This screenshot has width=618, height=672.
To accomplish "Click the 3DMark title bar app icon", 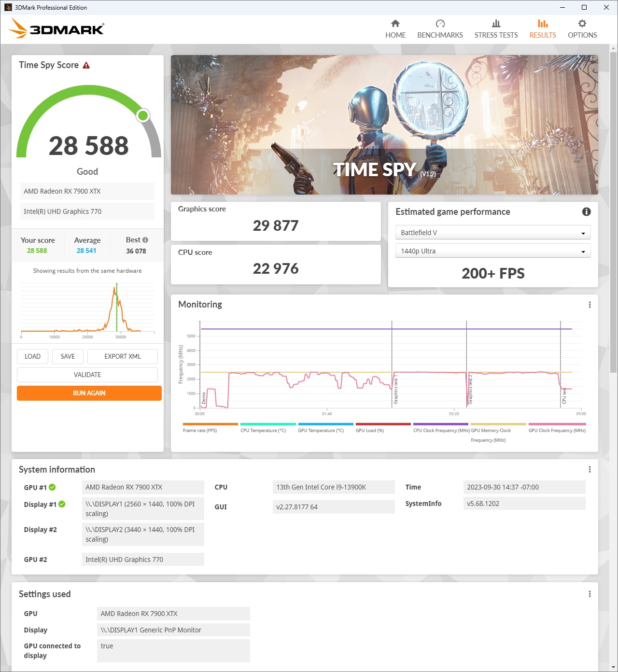I will pyautogui.click(x=8, y=7).
